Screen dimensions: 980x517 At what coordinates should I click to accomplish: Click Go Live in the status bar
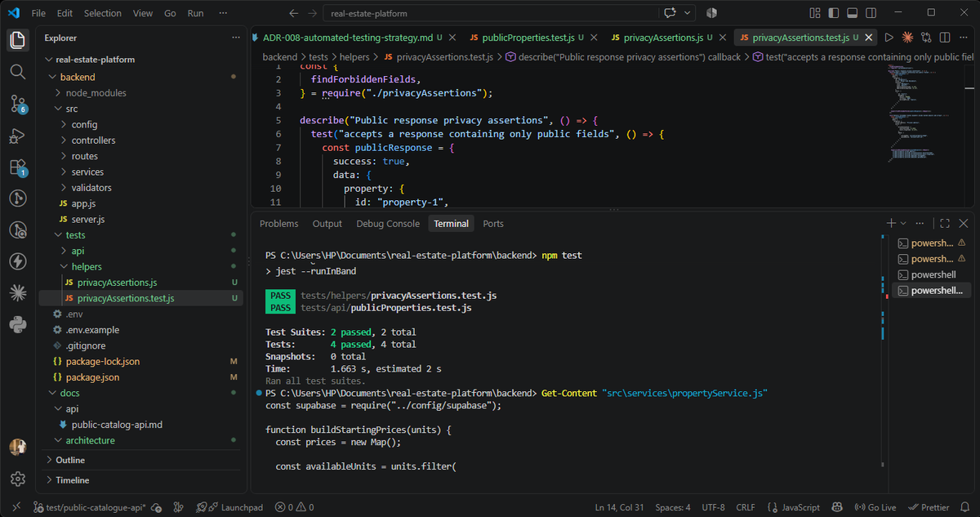point(876,507)
